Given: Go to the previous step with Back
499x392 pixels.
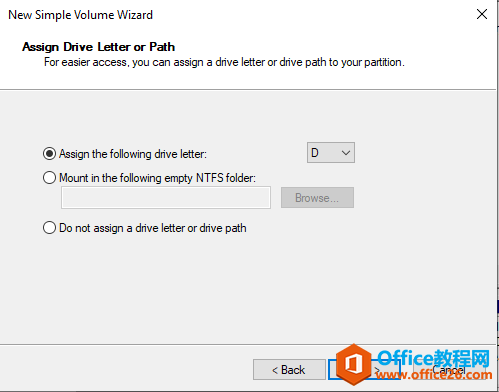Looking at the screenshot, I should point(289,370).
